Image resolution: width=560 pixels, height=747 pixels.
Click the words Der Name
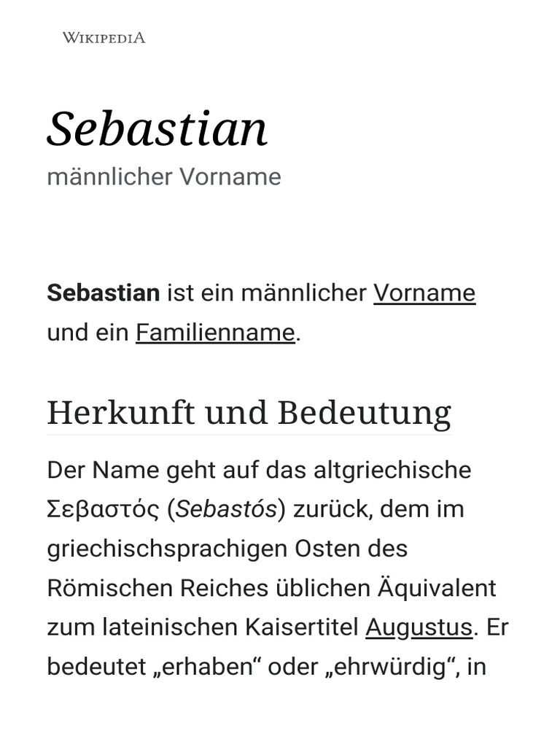pyautogui.click(x=93, y=470)
